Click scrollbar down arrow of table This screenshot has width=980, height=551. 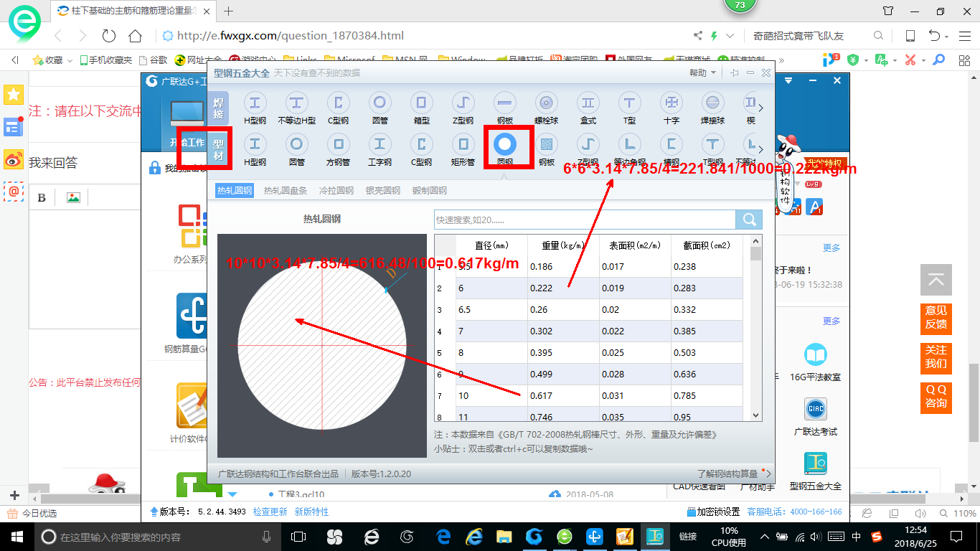(x=755, y=415)
